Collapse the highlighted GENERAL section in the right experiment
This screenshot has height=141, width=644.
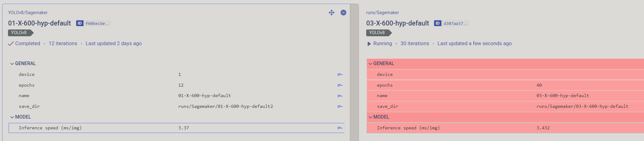[370, 64]
